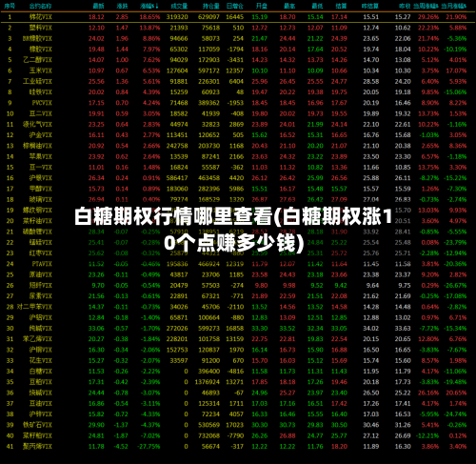Screen dimensions: 476x464
Task: Select the 工业硅VIX row name
Action: tap(37, 81)
